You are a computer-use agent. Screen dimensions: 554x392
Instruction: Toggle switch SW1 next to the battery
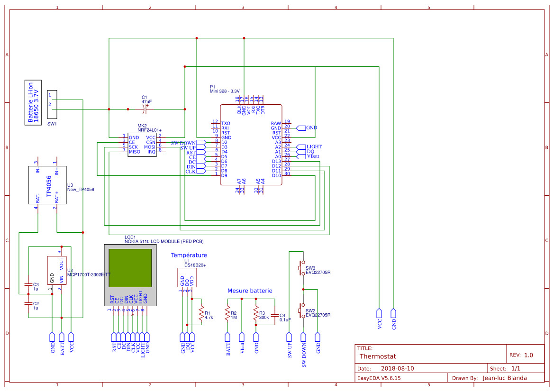52,103
